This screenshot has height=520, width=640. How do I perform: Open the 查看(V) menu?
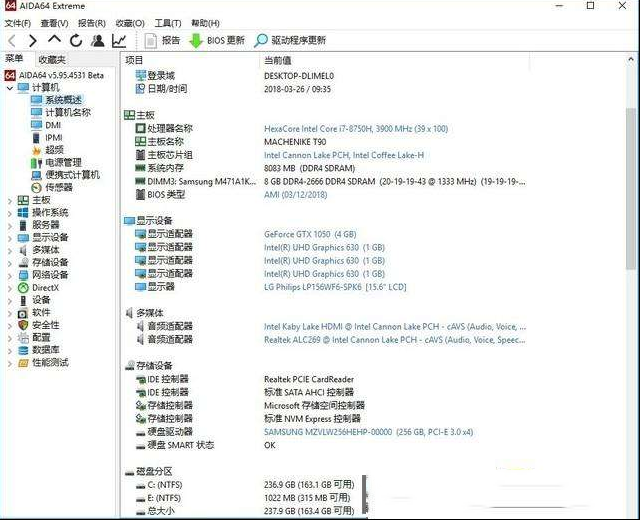click(54, 23)
